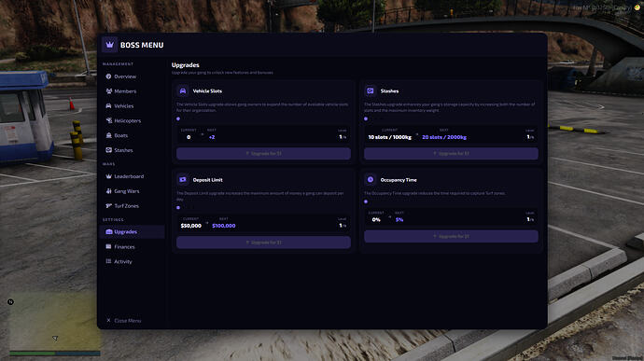The width and height of the screenshot is (644, 361).
Task: Click the Helicopters sidebar icon
Action: tap(108, 120)
